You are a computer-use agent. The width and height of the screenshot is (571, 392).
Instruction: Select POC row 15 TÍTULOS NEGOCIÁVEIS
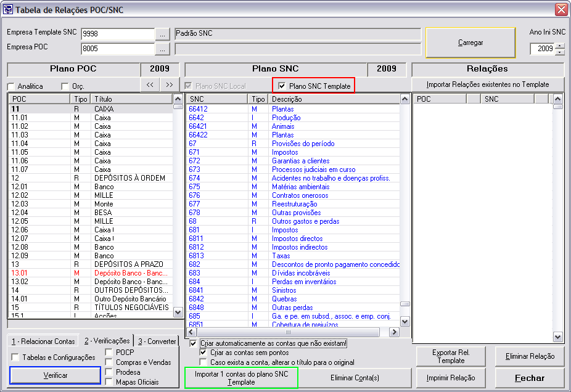click(x=91, y=308)
